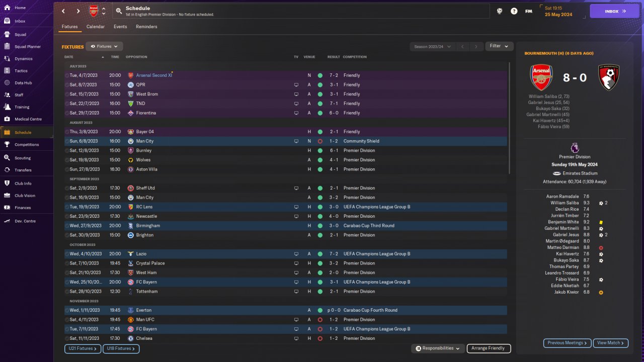Screen dimensions: 644x362
Task: Click the Arrange Friendly button
Action: 489,348
